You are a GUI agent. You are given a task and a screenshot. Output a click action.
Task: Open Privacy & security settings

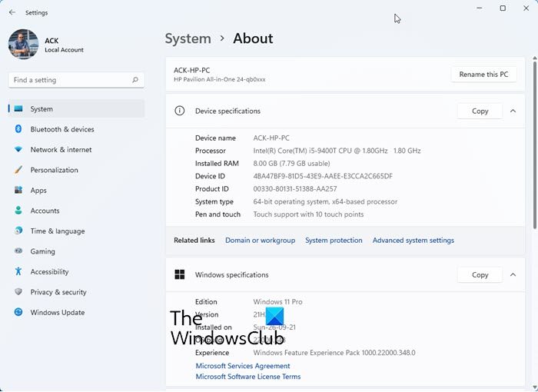click(76, 292)
